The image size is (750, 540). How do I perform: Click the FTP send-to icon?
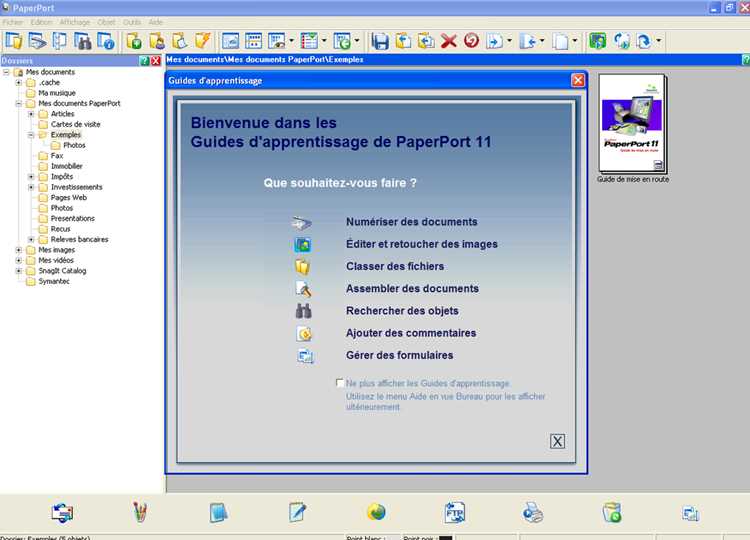pyautogui.click(x=454, y=513)
